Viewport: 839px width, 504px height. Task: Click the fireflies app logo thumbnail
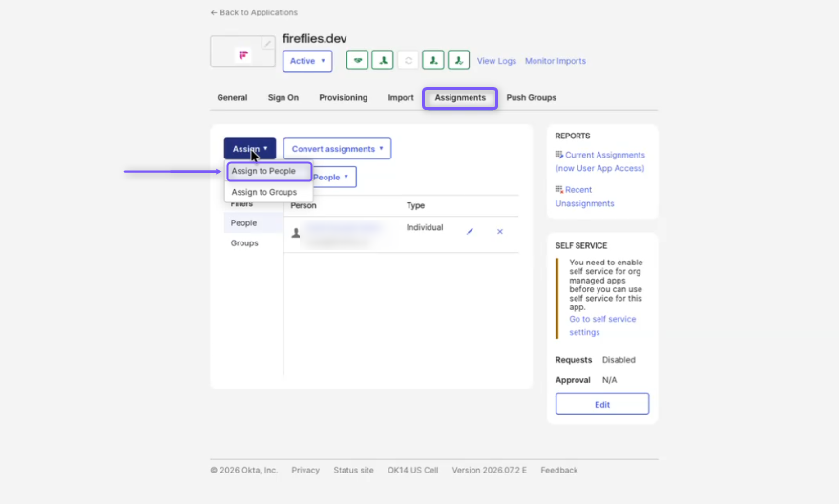(x=243, y=52)
